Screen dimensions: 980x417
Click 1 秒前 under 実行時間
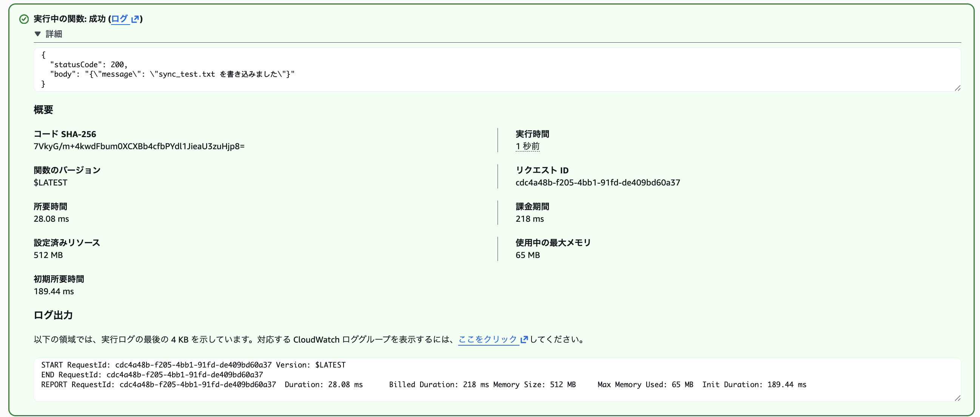pyautogui.click(x=528, y=146)
